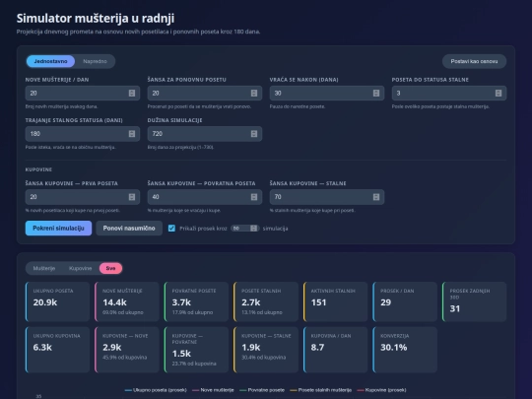Viewport: 532px width, 399px height.
Task: Focus the Nove mušterije / dan field
Action: pyautogui.click(x=83, y=93)
